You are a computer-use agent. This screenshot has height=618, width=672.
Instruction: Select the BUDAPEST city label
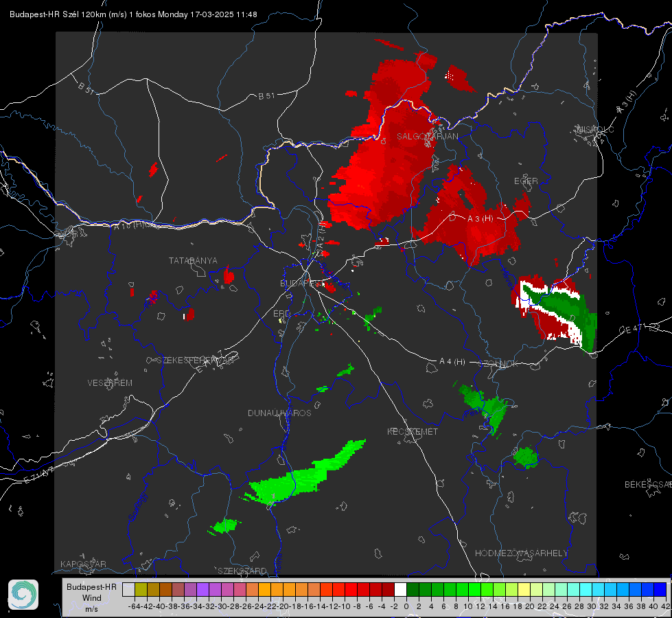click(301, 283)
